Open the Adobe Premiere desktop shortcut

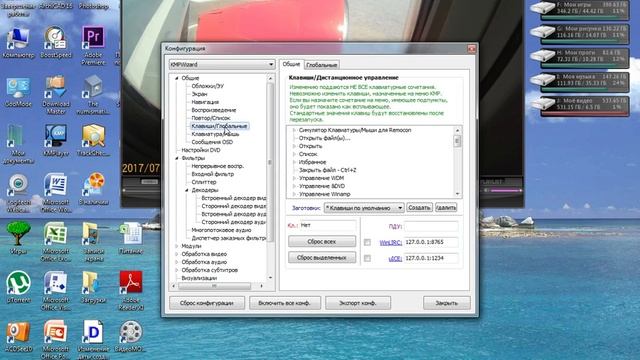(x=93, y=45)
